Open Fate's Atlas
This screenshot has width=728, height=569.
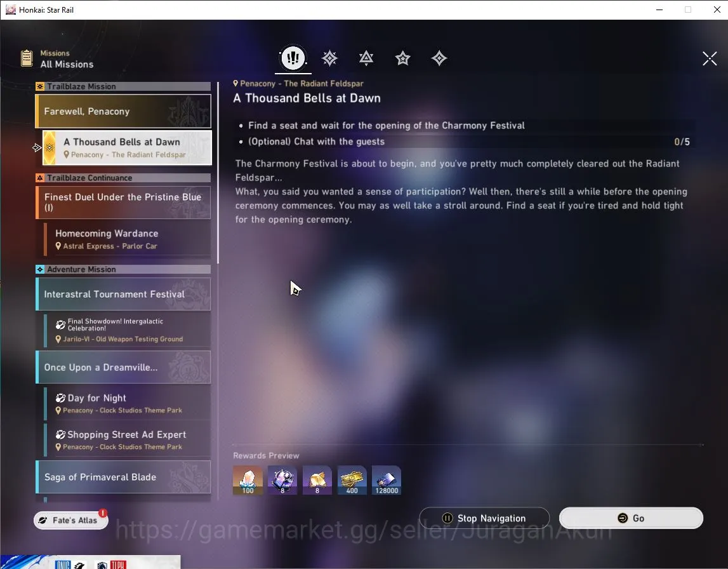coord(70,520)
